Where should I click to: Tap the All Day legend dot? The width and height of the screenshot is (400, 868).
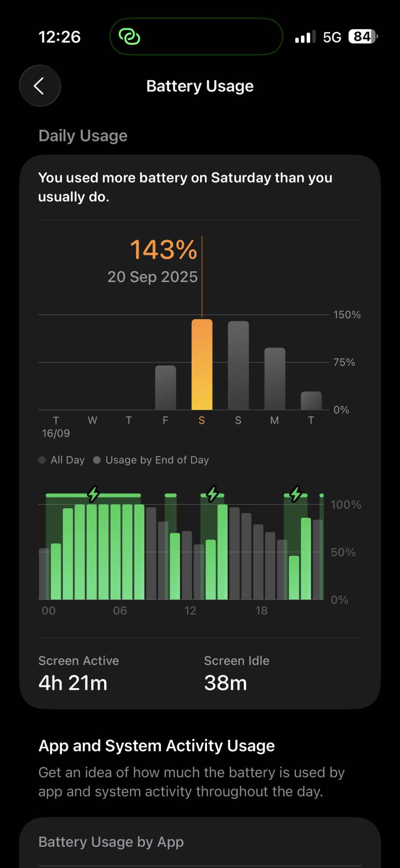pyautogui.click(x=42, y=460)
